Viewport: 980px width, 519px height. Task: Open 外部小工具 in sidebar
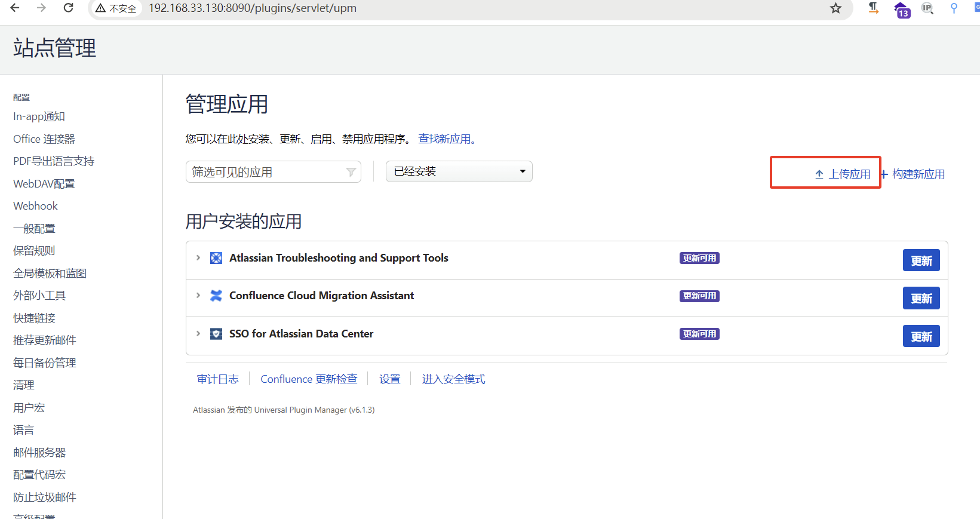pos(39,296)
